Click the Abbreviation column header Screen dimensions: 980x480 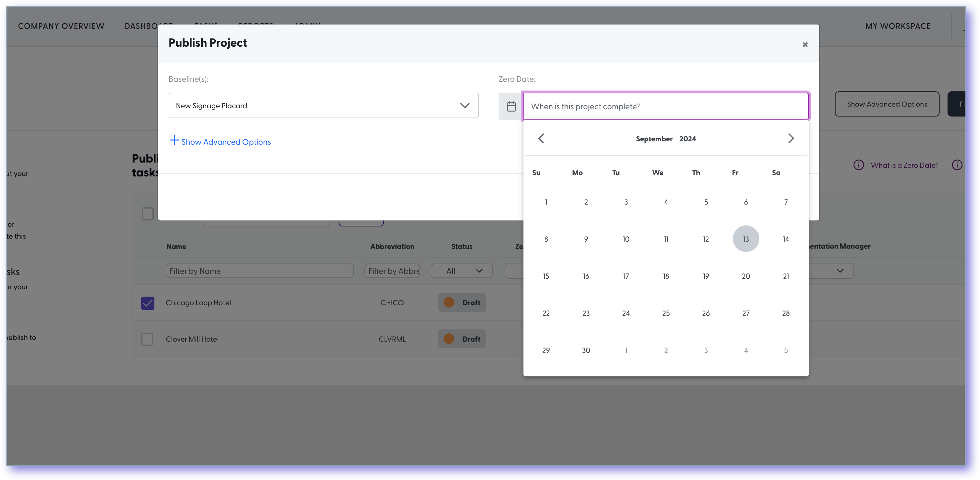392,246
